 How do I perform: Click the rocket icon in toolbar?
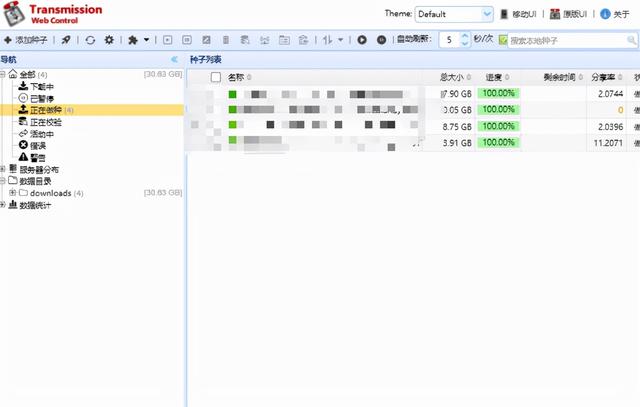pos(66,40)
